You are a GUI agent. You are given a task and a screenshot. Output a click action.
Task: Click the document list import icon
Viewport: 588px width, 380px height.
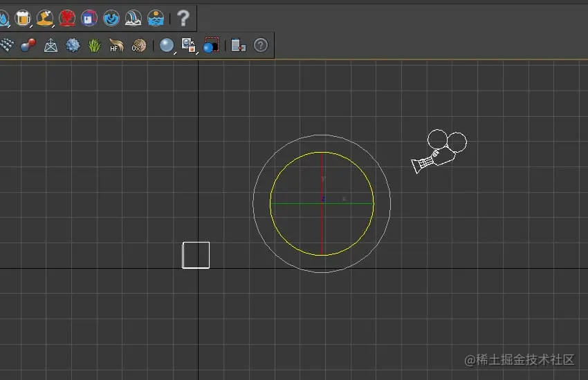tap(238, 46)
